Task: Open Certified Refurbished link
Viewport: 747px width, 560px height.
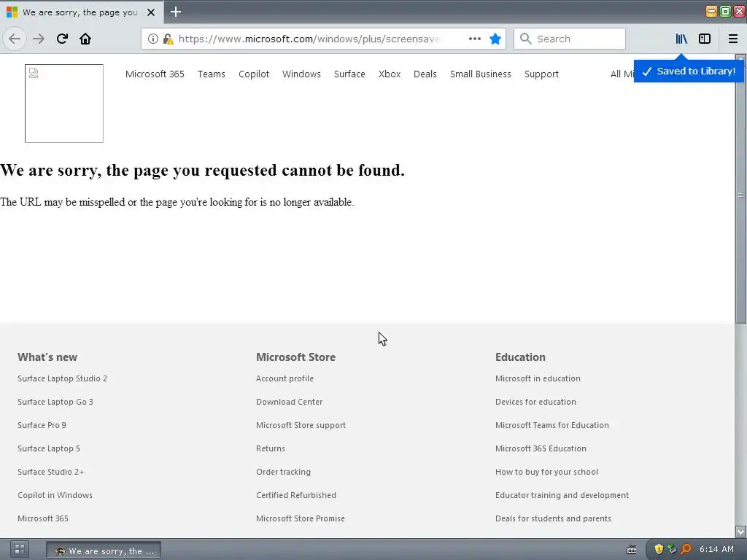Action: [296, 495]
